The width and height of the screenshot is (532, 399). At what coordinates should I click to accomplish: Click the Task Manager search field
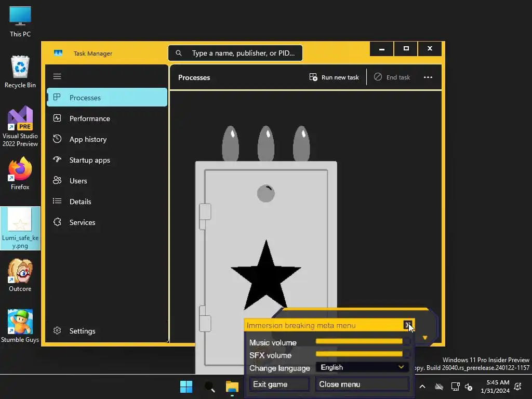235,53
